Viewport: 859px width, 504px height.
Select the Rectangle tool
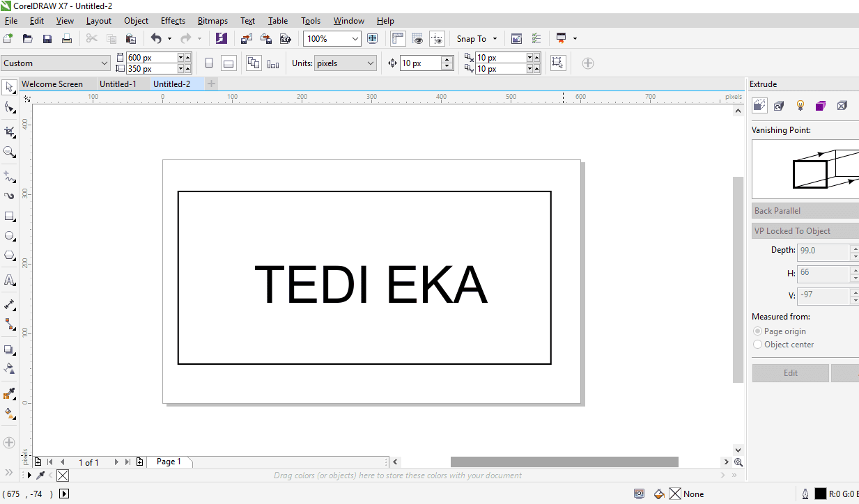pyautogui.click(x=9, y=216)
